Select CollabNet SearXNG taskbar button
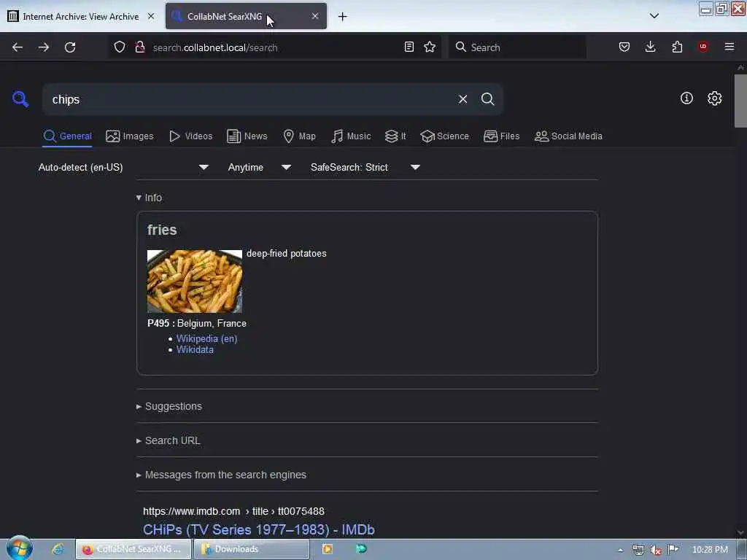The image size is (747, 560). tap(133, 549)
